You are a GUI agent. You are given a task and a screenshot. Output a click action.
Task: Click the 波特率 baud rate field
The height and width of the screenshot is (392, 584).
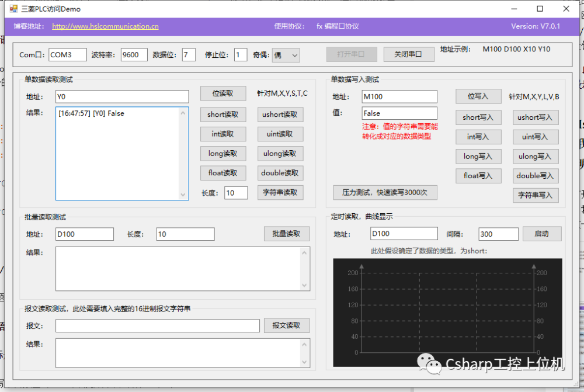(134, 55)
